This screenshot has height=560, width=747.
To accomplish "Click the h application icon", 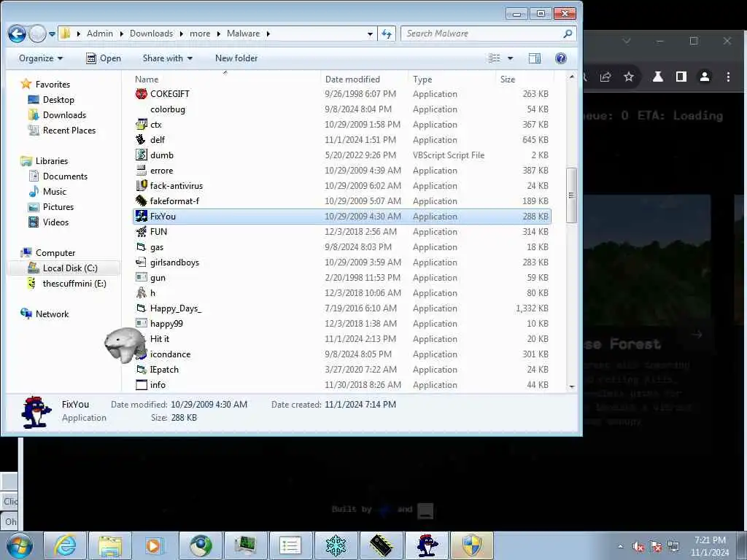I will point(141,293).
